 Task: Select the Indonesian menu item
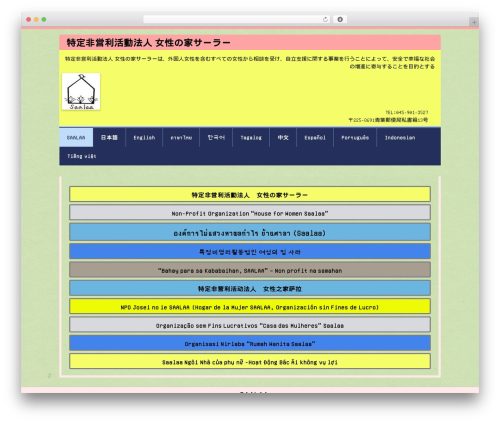point(400,137)
